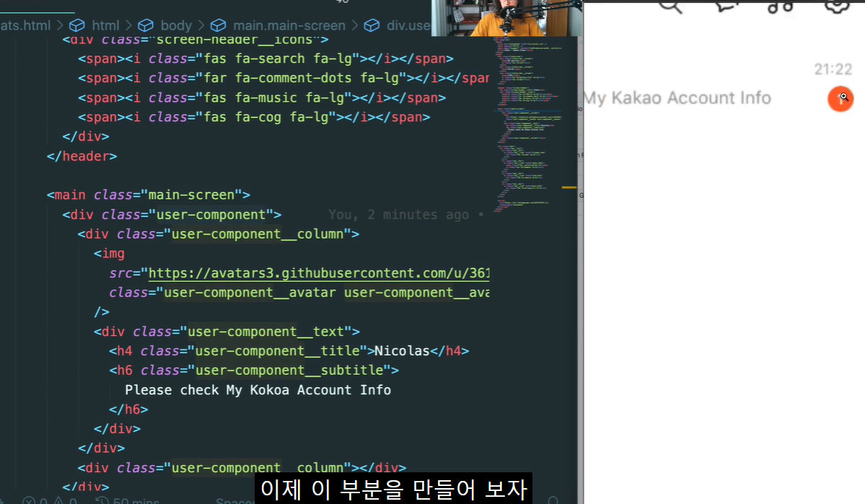Click the closing h6 tag line
Image resolution: width=865 pixels, height=504 pixels.
pyautogui.click(x=128, y=410)
